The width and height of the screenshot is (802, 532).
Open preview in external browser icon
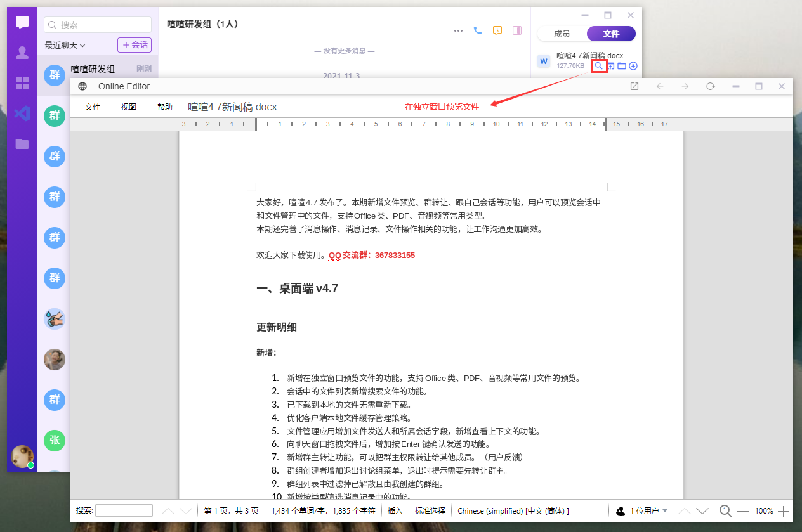pyautogui.click(x=634, y=86)
